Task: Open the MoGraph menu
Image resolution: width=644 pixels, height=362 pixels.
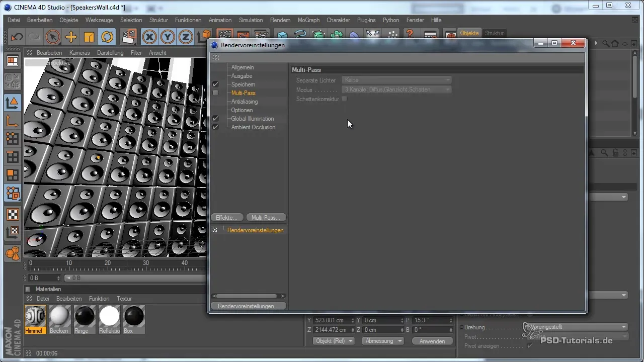Action: 308,20
